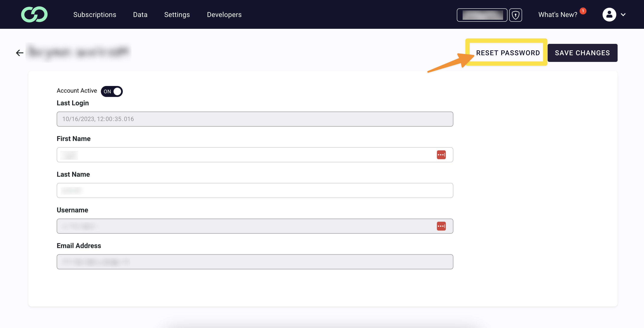
Task: Click the password manager icon in Username field
Action: 441,226
